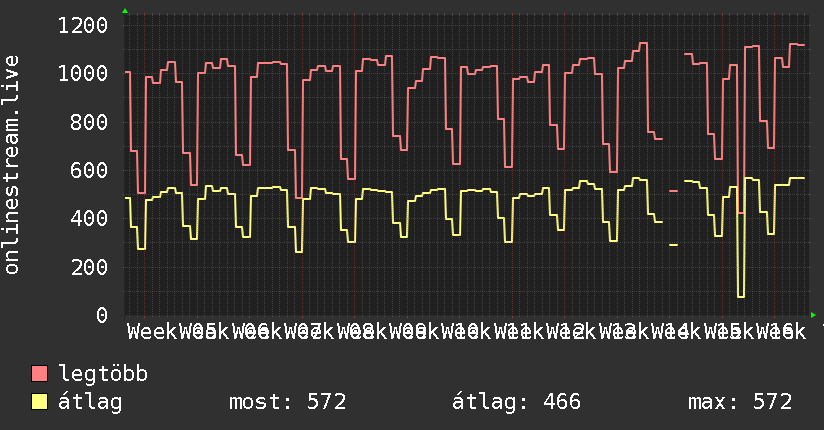Click the legtöbb legend label
824x430 pixels.
103,374
